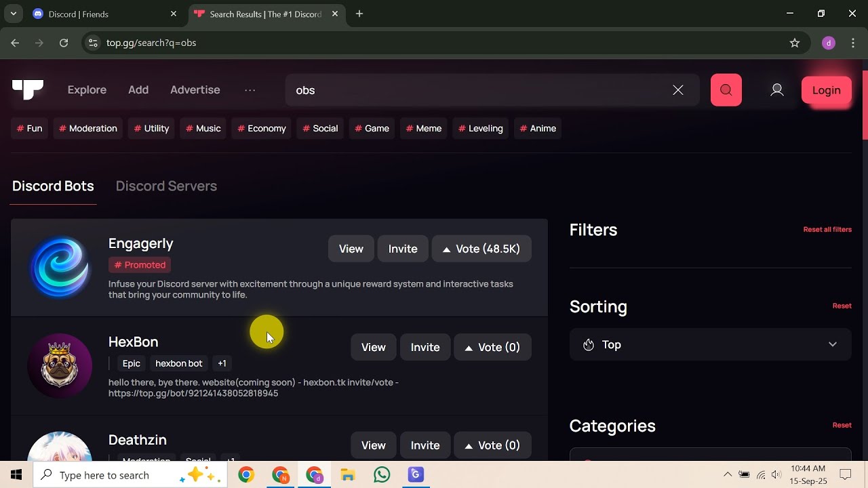The image size is (868, 488).
Task: View the Deathzin bot
Action: coord(374,445)
